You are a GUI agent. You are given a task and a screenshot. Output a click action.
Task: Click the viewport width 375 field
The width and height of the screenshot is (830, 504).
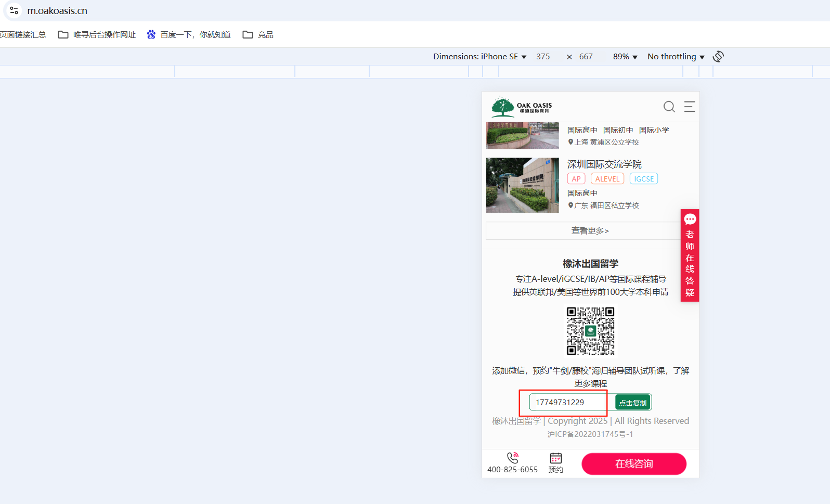tap(543, 57)
